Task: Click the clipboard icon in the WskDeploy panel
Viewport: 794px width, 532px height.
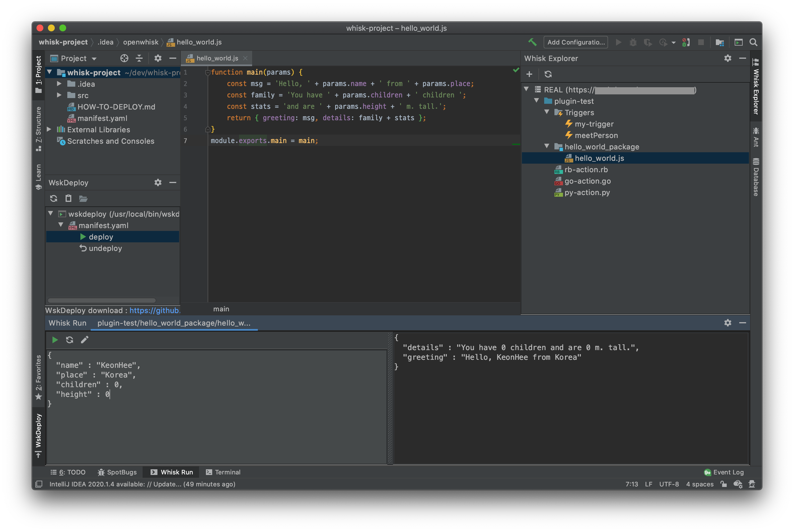Action: click(x=68, y=198)
